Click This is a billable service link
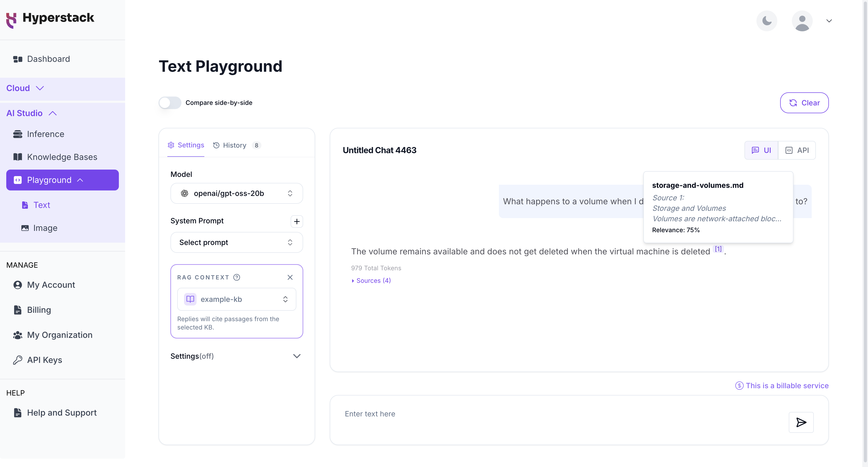Image resolution: width=868 pixels, height=467 pixels. 782,386
